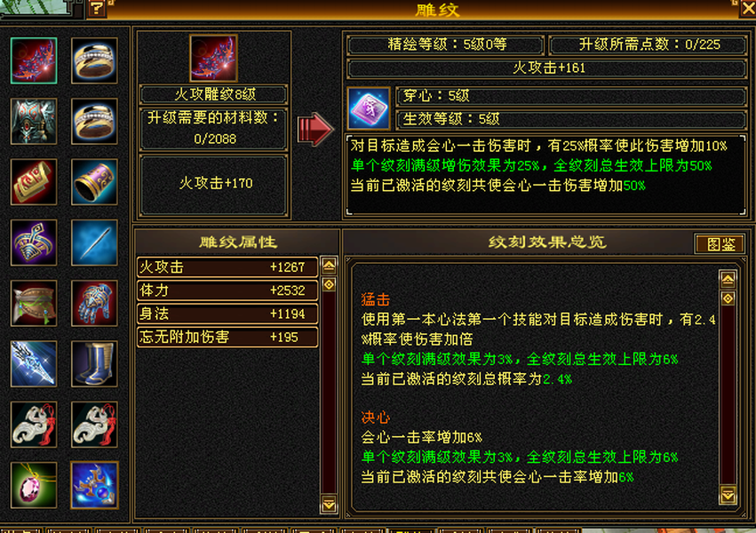Choose the blue gauntlet gloves equipment icon

94,304
